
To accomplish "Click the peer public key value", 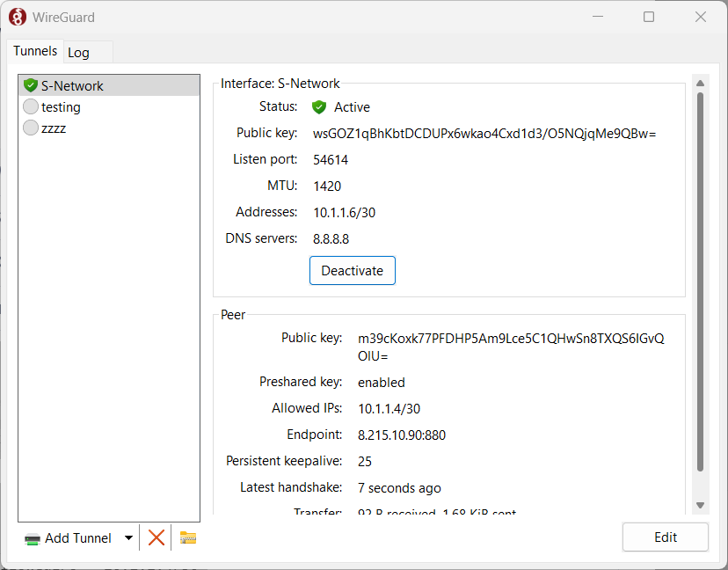I will point(511,347).
